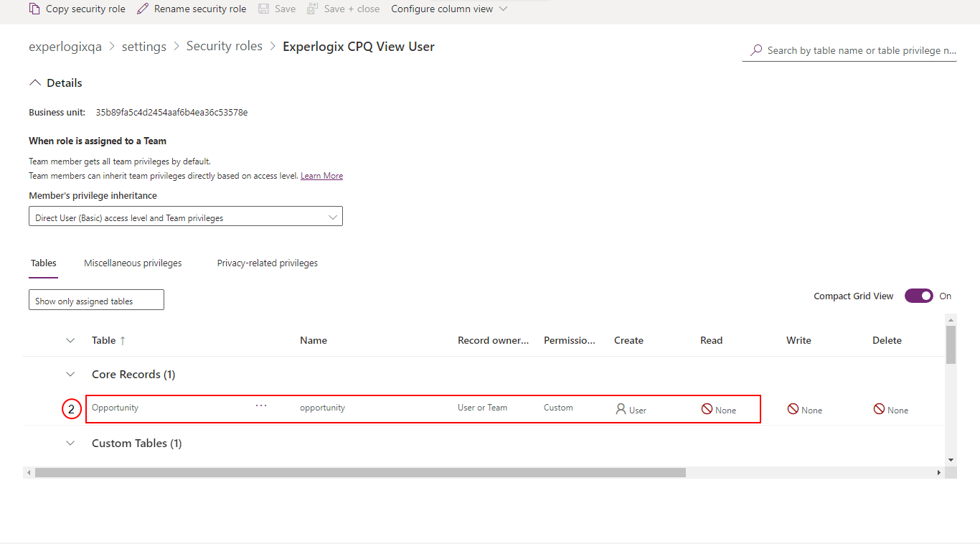980x544 pixels.
Task: Click the Rename security role pencil icon
Action: point(143,9)
